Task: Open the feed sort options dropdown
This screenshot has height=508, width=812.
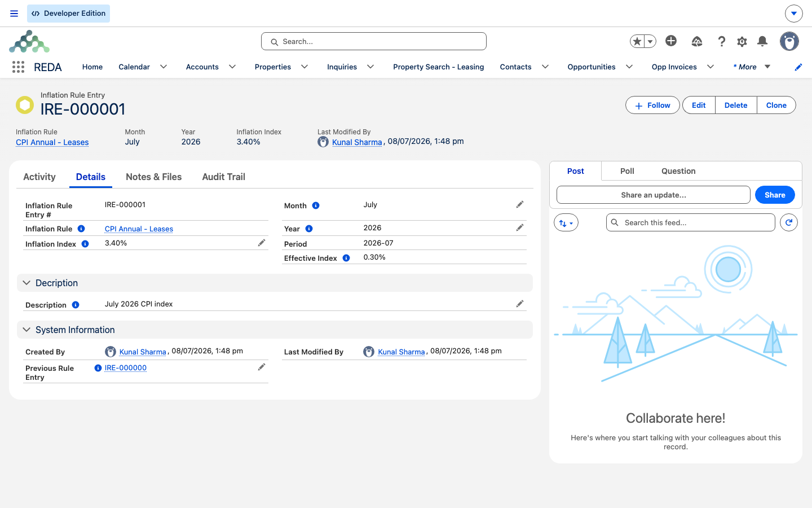Action: click(x=566, y=222)
